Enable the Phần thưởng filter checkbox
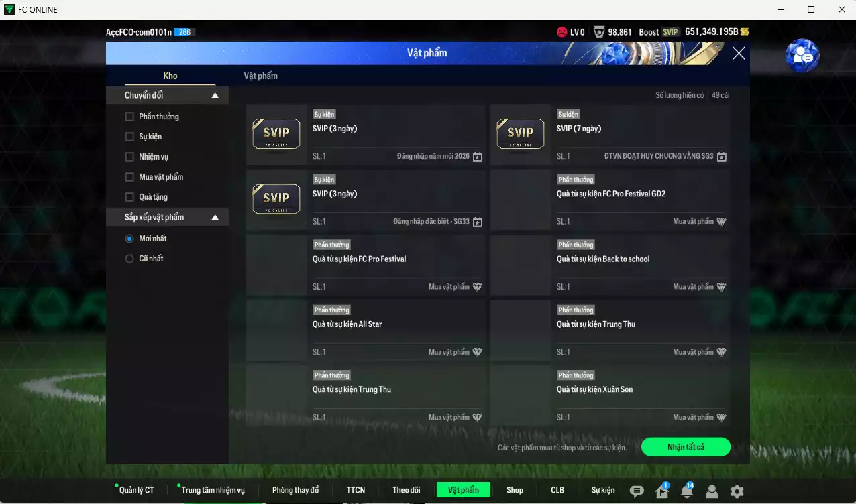 (129, 117)
